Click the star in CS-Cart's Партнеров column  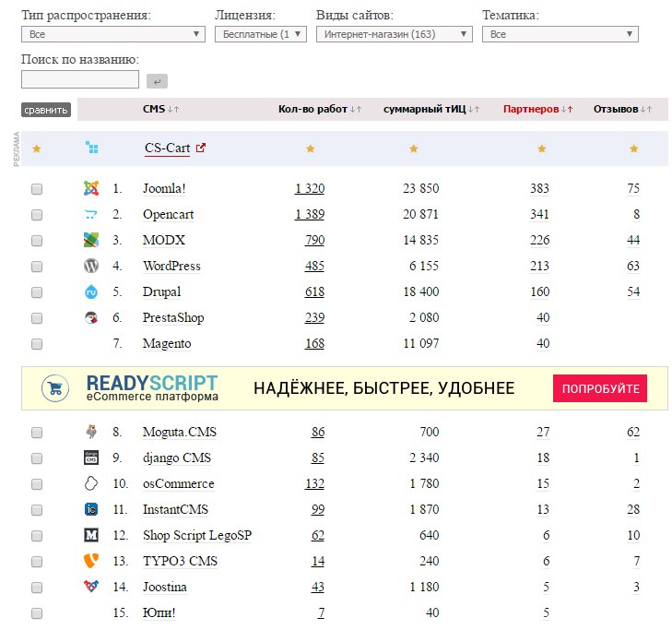point(542,149)
